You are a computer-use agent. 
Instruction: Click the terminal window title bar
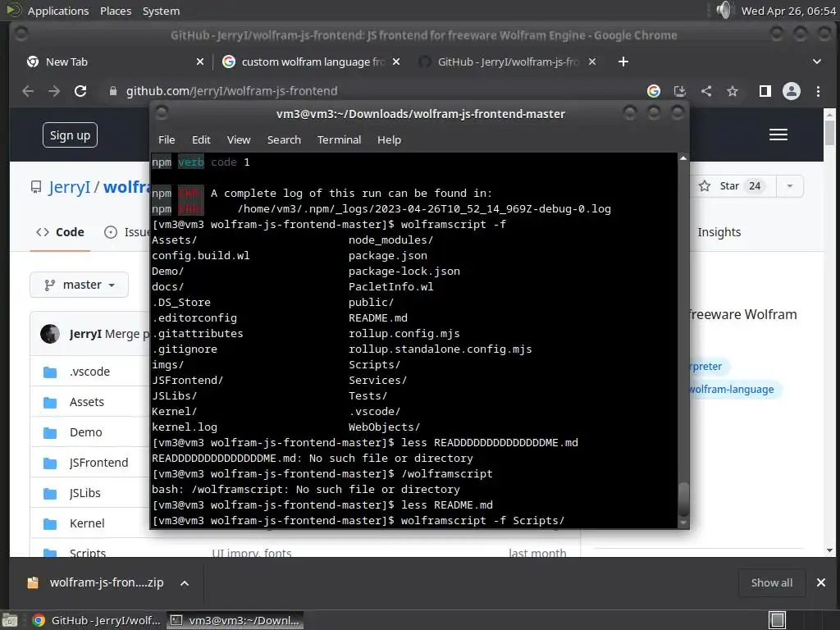pyautogui.click(x=420, y=113)
